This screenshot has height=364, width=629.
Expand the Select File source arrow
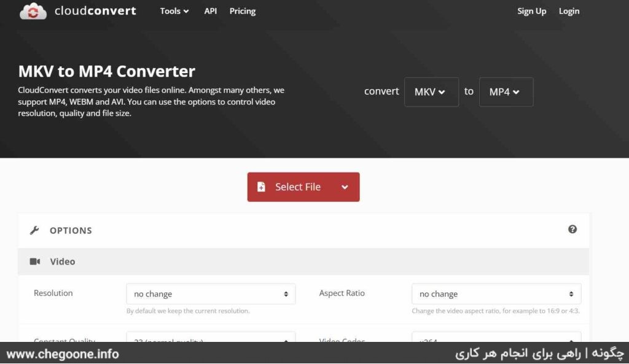[345, 187]
